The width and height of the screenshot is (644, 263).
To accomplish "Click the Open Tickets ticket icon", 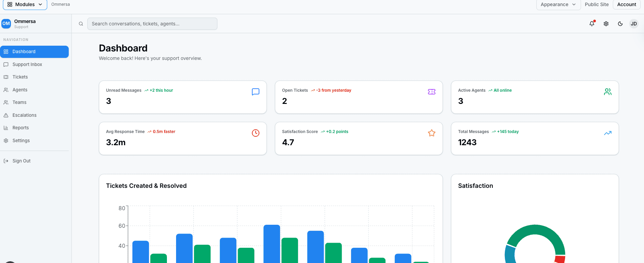I will pyautogui.click(x=432, y=92).
